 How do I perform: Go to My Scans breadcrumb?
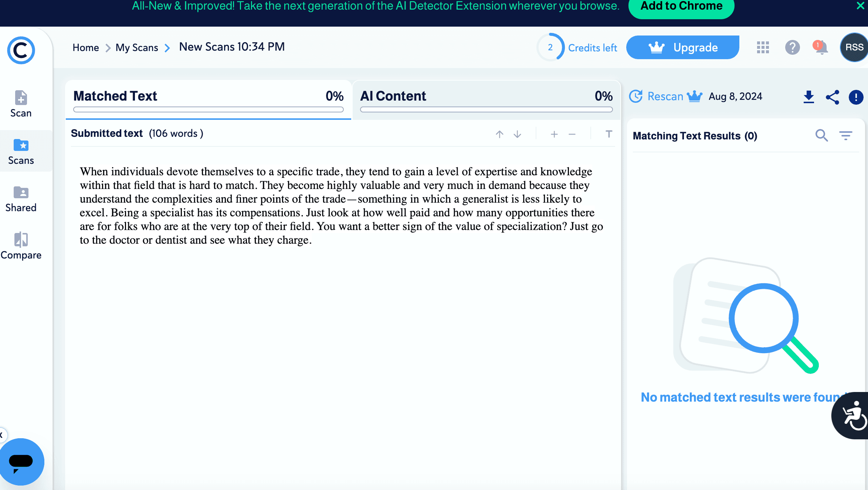137,48
